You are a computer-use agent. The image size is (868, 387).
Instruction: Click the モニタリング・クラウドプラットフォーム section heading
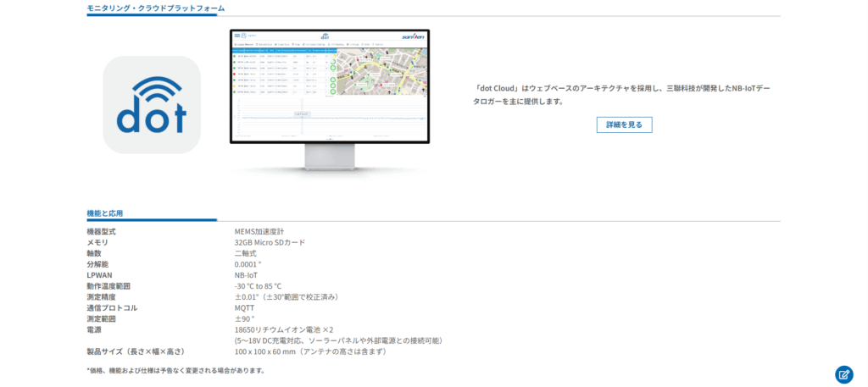pyautogui.click(x=156, y=8)
